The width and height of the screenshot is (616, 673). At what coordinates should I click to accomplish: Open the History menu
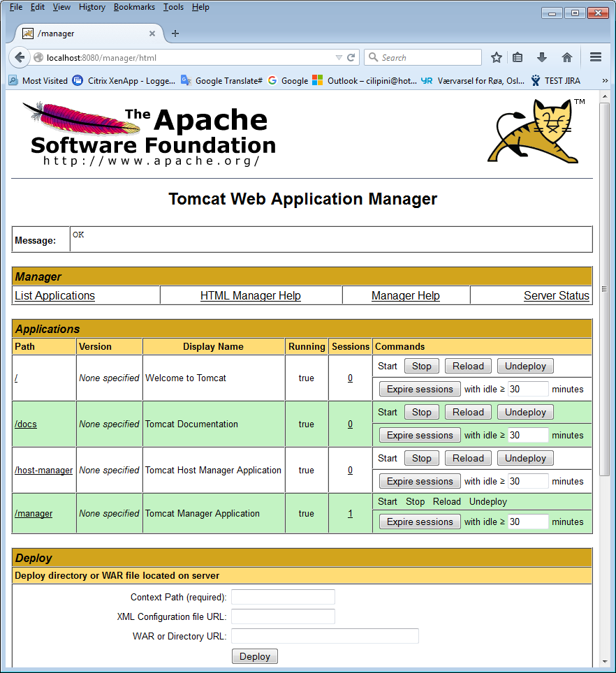[91, 7]
